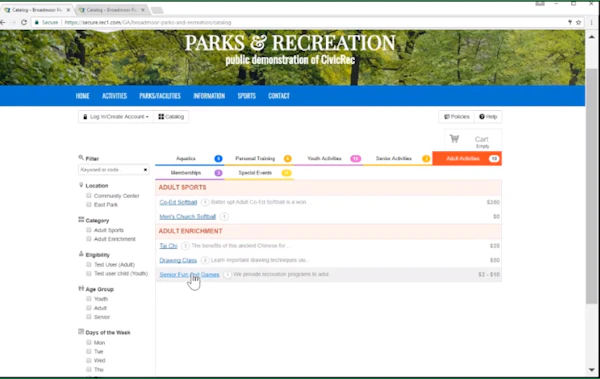Click the scrollbar down arrow
The height and width of the screenshot is (379, 600).
(592, 370)
